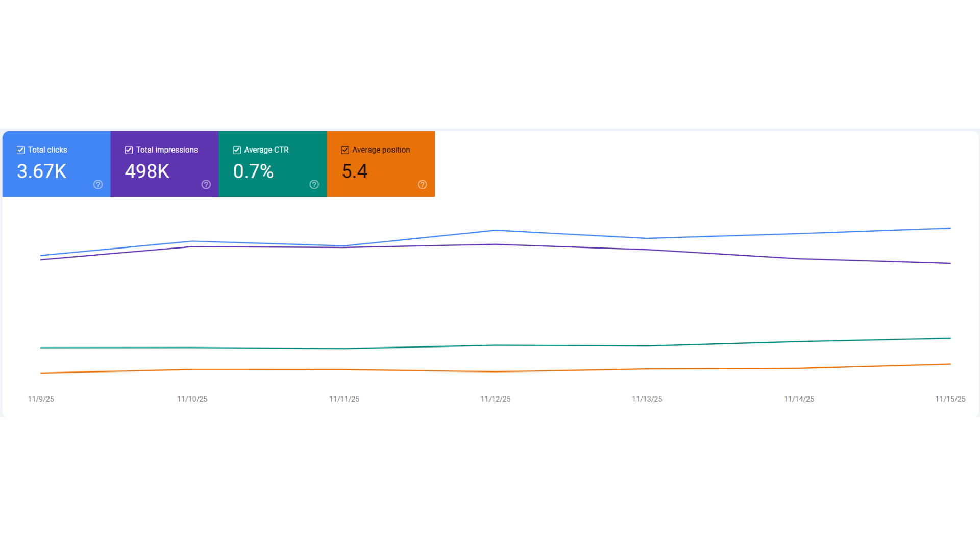Uncheck the Total clicks checkbox
980x546 pixels.
(20, 150)
